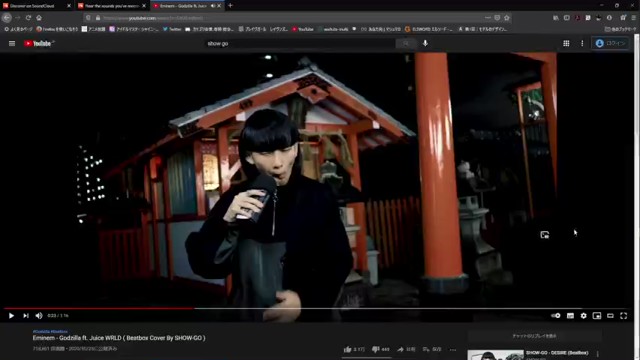Dislike the video with thumbs down
Image resolution: width=640 pixels, height=360 pixels.
[x=380, y=349]
